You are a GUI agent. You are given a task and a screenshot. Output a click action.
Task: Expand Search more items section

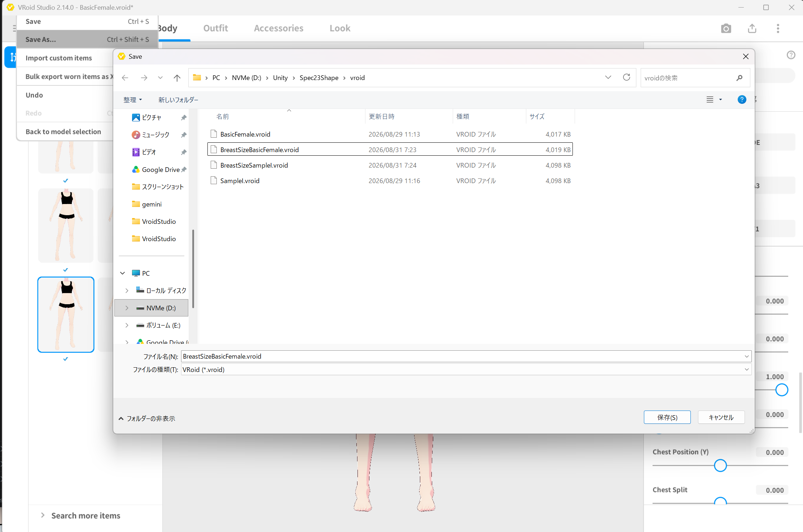coord(81,515)
